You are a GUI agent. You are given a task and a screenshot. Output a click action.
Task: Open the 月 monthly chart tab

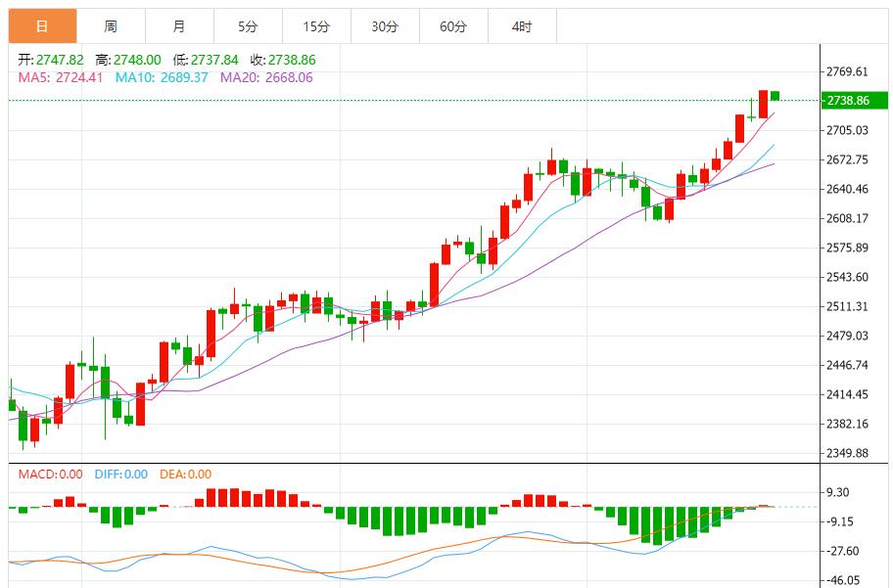[178, 26]
